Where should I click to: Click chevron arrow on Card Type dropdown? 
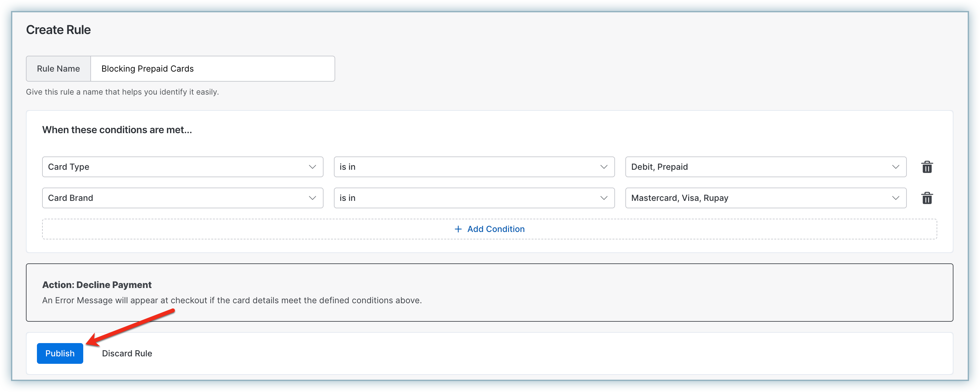312,167
